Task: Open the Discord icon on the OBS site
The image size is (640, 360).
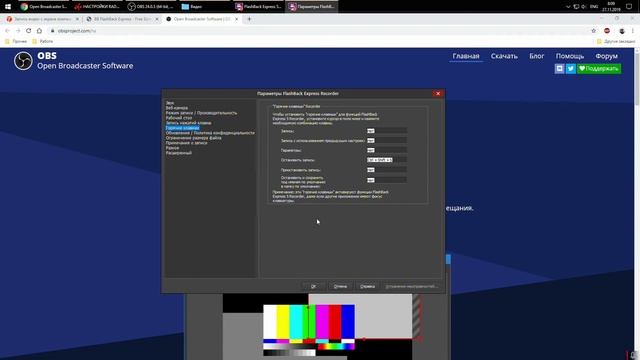Action: pyautogui.click(x=559, y=69)
